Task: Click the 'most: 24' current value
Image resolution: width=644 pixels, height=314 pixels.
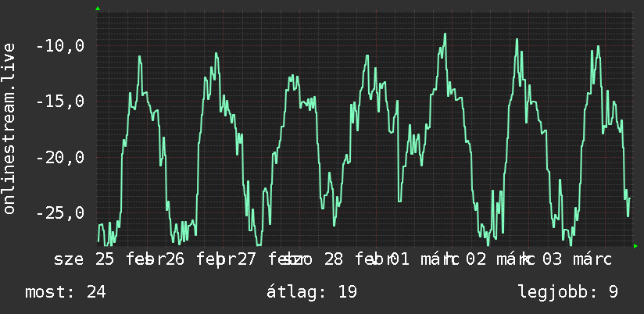Action: [66, 292]
